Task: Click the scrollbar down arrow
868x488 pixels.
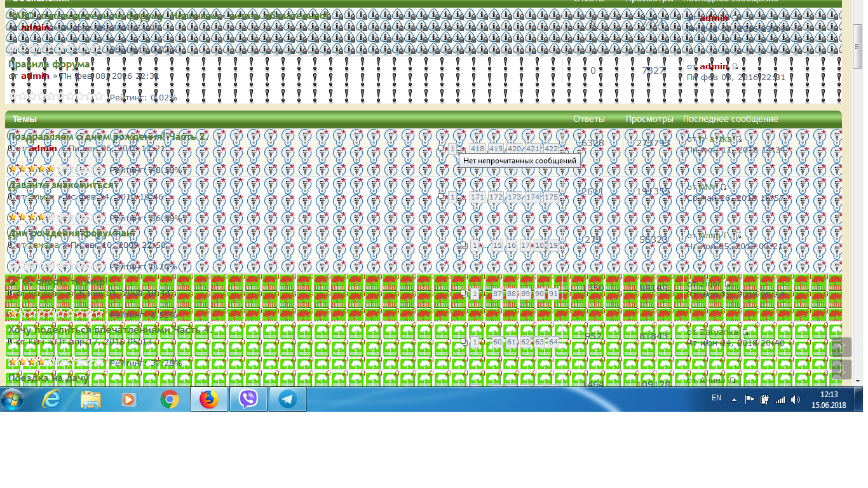Action: (x=857, y=381)
